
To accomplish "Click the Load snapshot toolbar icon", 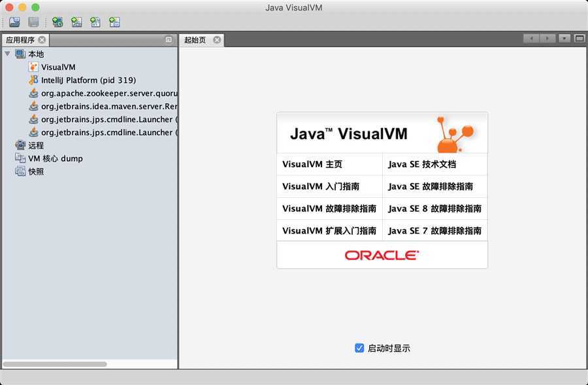I will click(x=14, y=22).
